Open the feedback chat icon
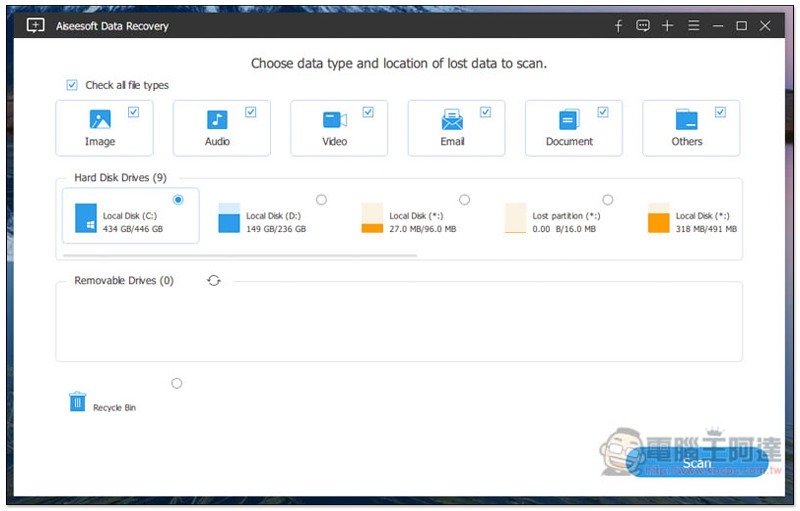The image size is (800, 511). [643, 26]
